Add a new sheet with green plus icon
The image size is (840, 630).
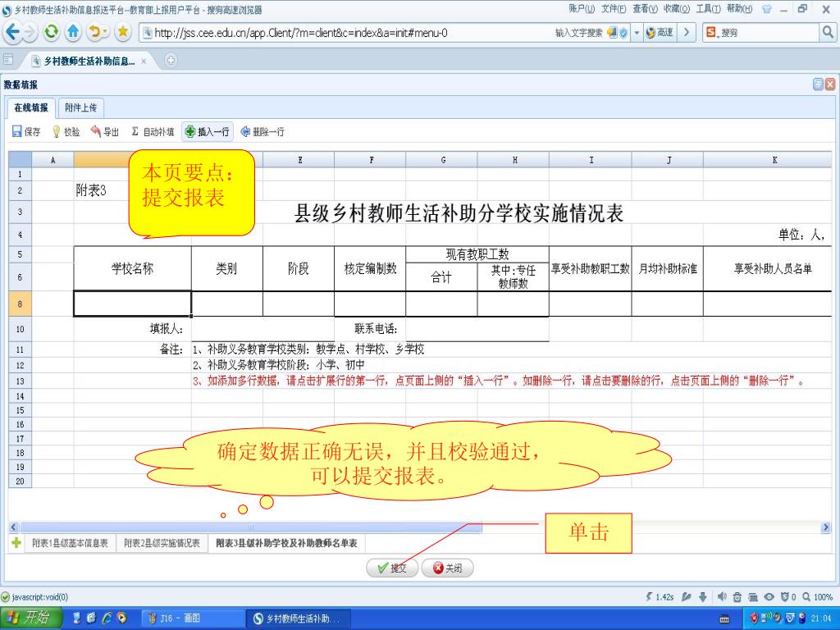point(16,543)
